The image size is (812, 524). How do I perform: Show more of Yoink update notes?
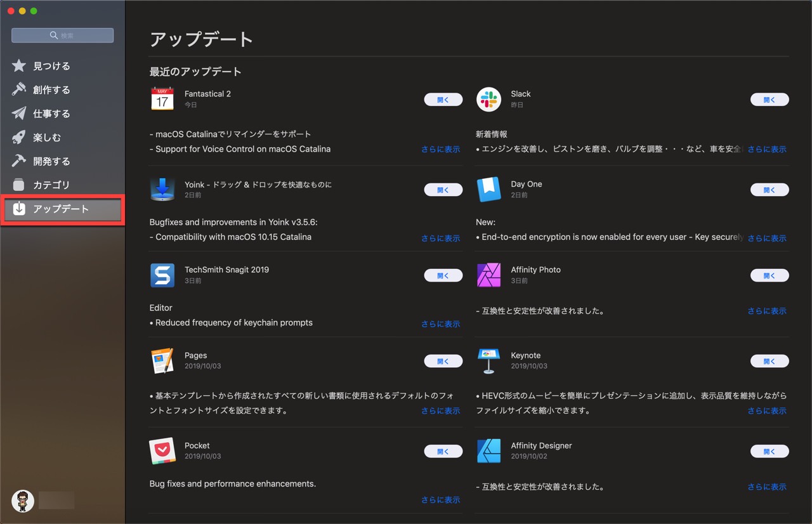441,238
